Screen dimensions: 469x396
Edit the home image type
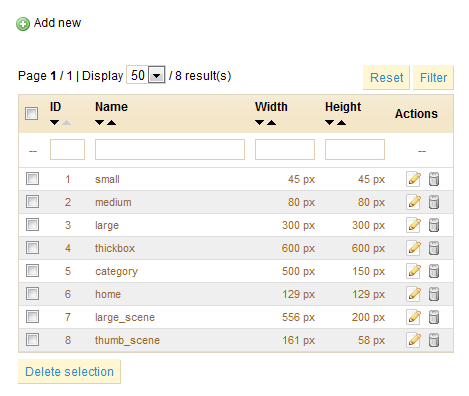coord(413,294)
